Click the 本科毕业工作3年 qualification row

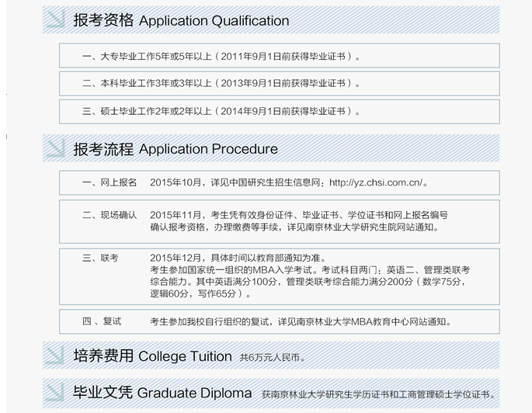pos(280,83)
